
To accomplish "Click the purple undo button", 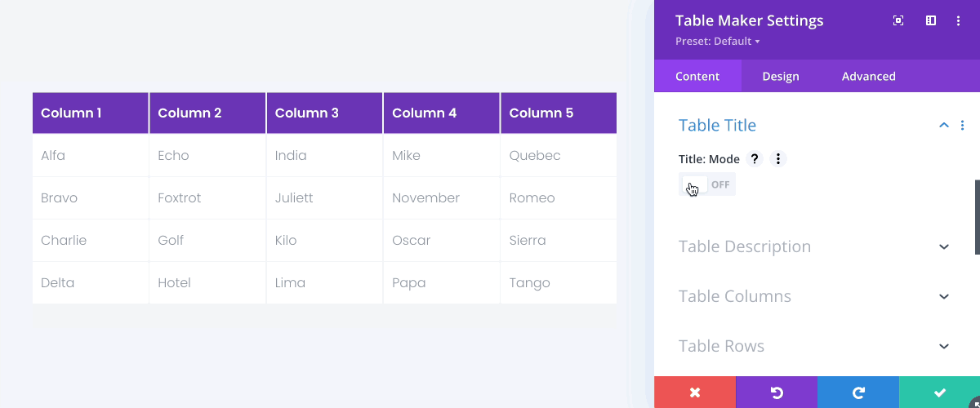I will (x=777, y=392).
